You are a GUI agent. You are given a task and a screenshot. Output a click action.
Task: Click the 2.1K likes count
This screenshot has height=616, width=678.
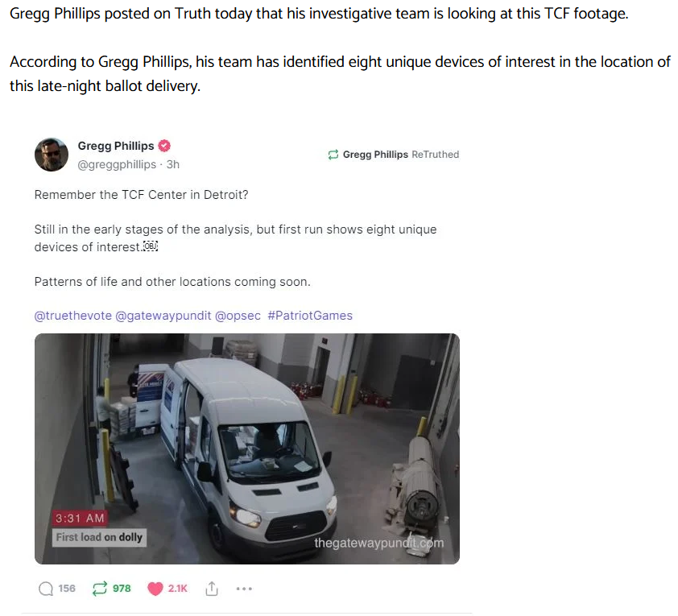pos(178,589)
